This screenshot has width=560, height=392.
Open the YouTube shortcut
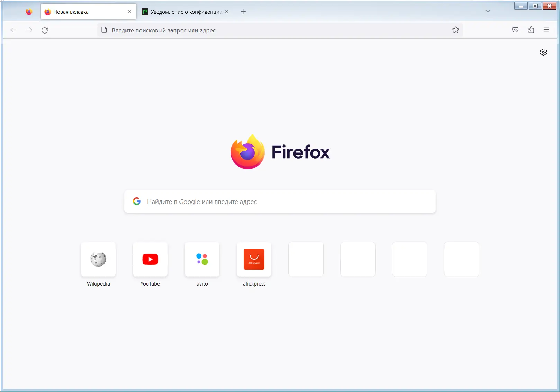click(x=150, y=259)
